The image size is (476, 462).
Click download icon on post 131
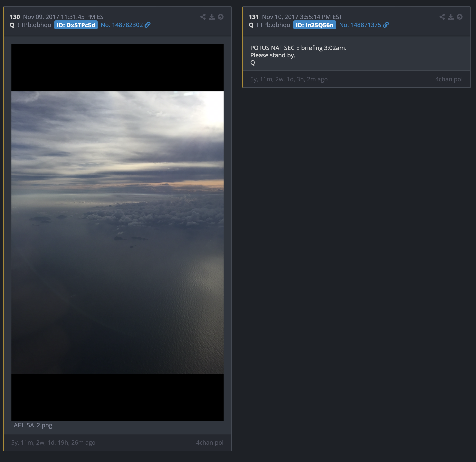point(451,17)
